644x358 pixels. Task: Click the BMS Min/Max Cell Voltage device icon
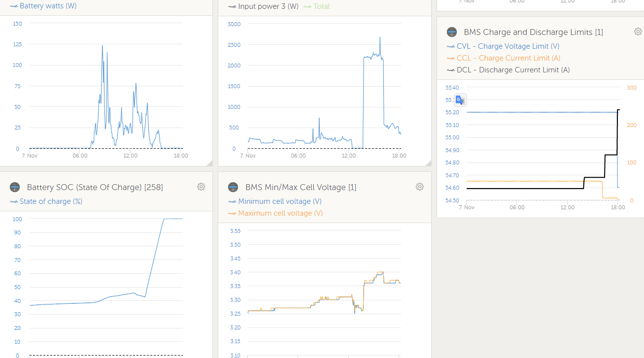(233, 187)
